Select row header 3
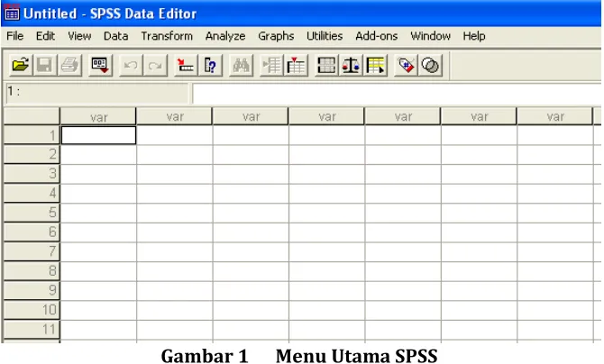 coord(32,174)
